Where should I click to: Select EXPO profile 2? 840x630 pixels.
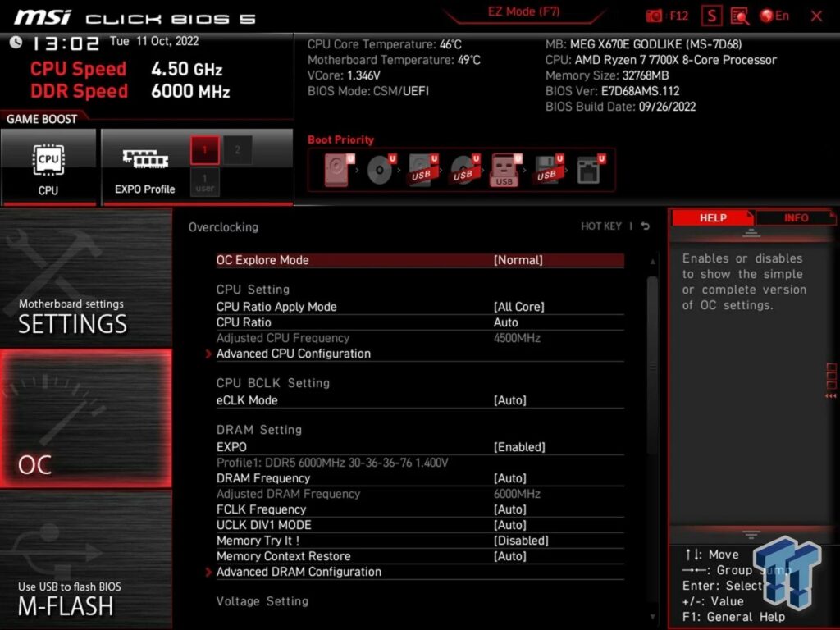(238, 150)
